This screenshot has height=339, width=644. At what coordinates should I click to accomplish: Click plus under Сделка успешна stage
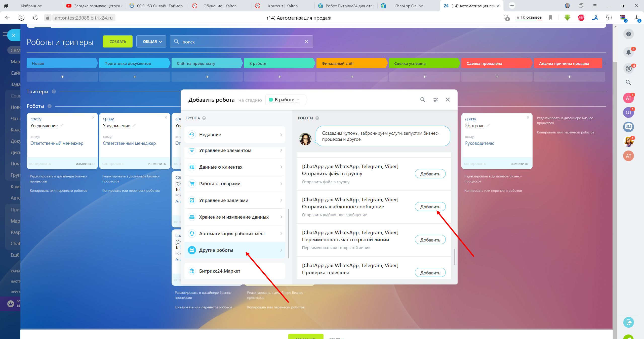click(x=424, y=77)
